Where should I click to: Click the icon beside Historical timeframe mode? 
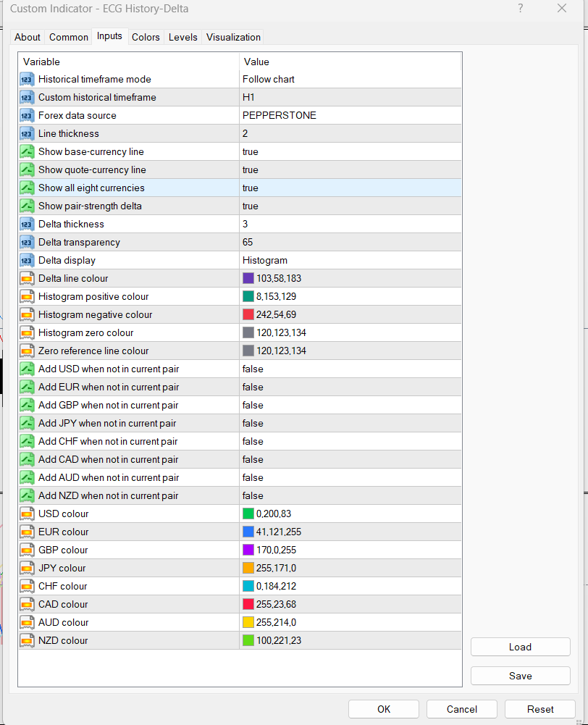[x=27, y=80]
